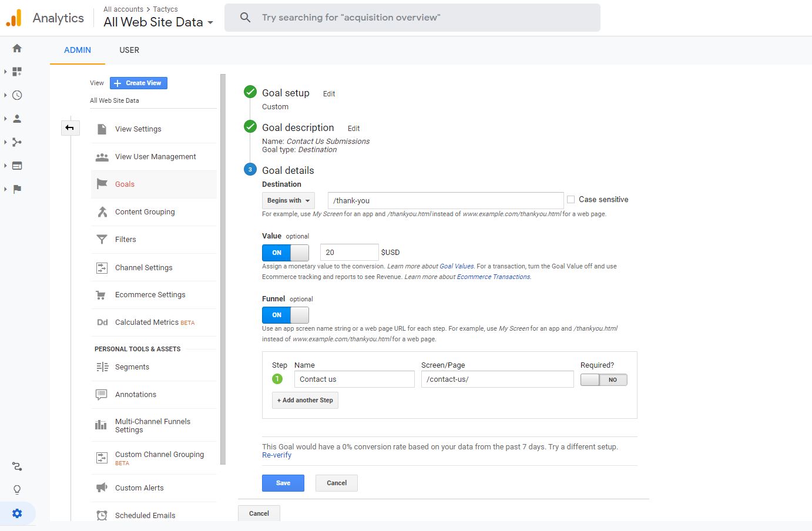Expand the Realtime section arrow
Screen dimensions: 812x531
point(5,95)
